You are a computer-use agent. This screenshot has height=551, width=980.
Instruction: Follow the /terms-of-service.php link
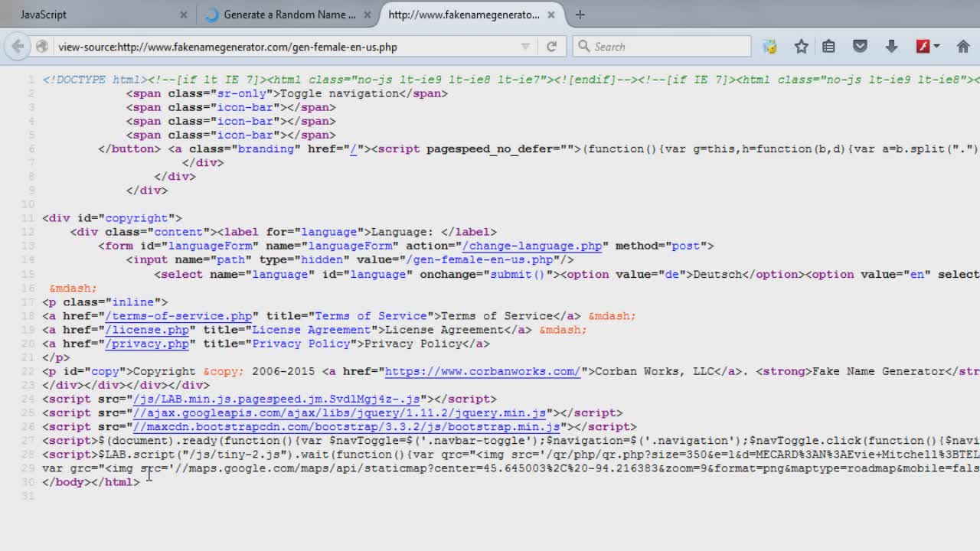178,316
